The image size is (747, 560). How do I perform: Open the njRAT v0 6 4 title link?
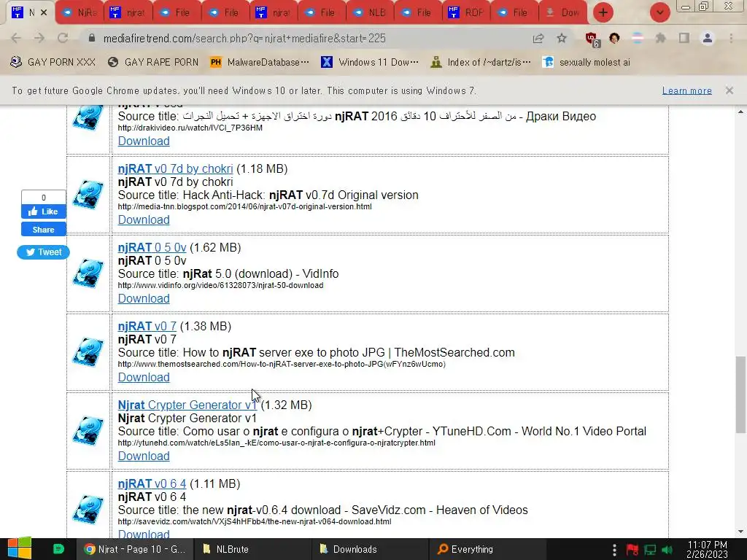click(152, 484)
